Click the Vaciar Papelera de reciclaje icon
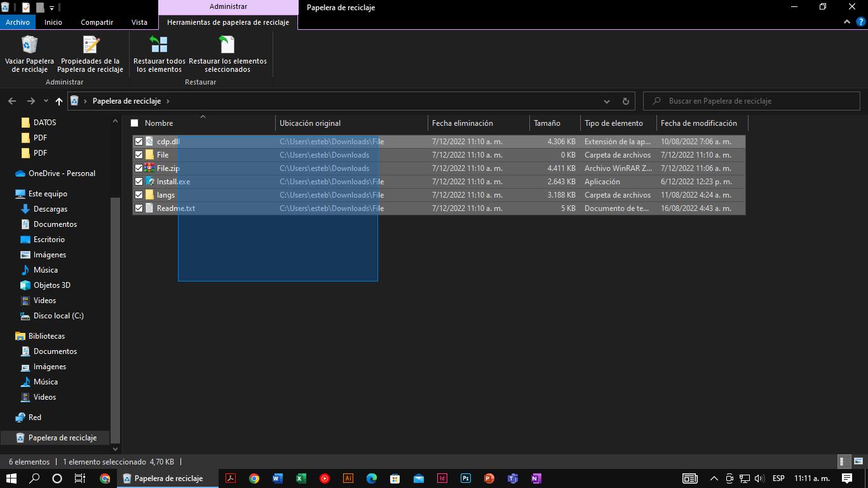 [29, 45]
